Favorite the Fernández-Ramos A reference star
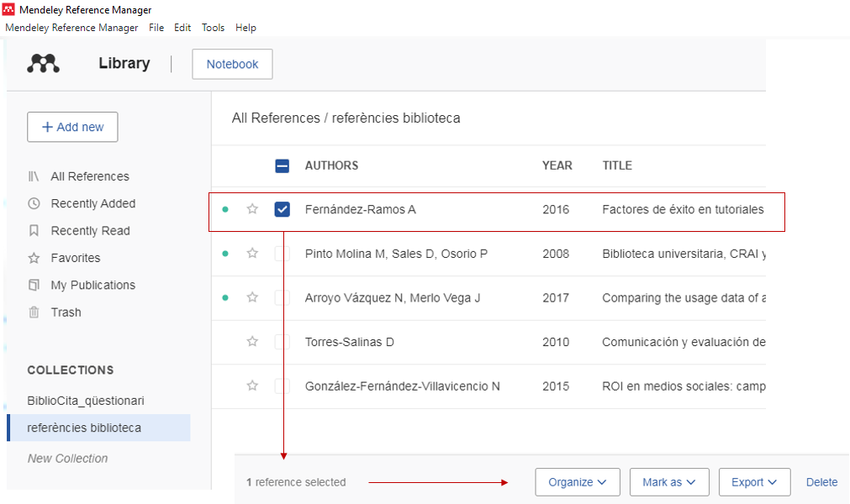Image resolution: width=850 pixels, height=504 pixels. (252, 209)
